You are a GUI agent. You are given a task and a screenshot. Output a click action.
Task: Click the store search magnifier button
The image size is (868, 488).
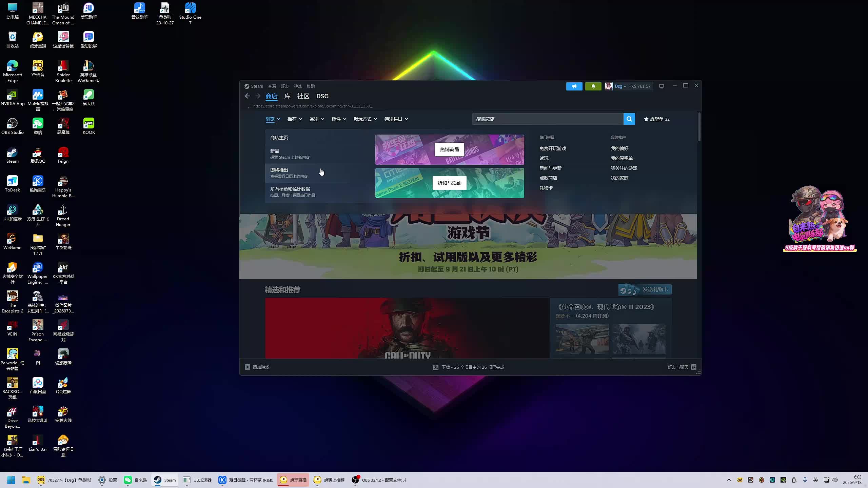629,119
